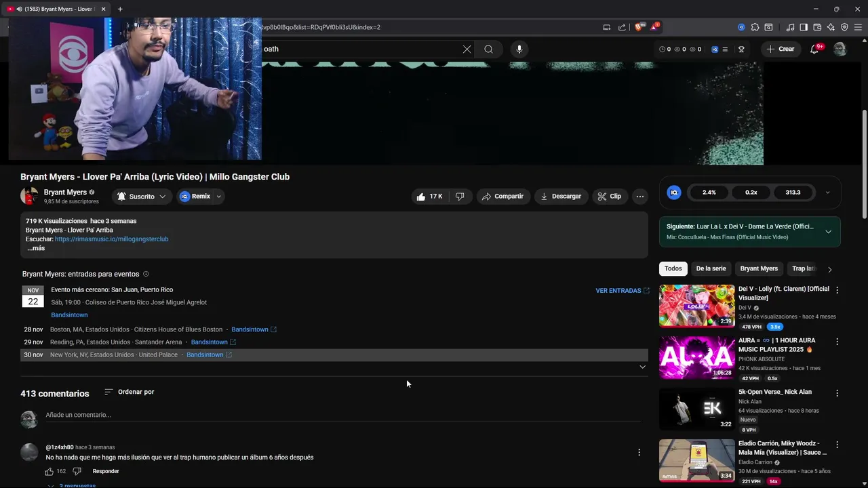Screen dimensions: 868x488
Task: Expand the vidIQ stats panel chevron
Action: point(827,192)
